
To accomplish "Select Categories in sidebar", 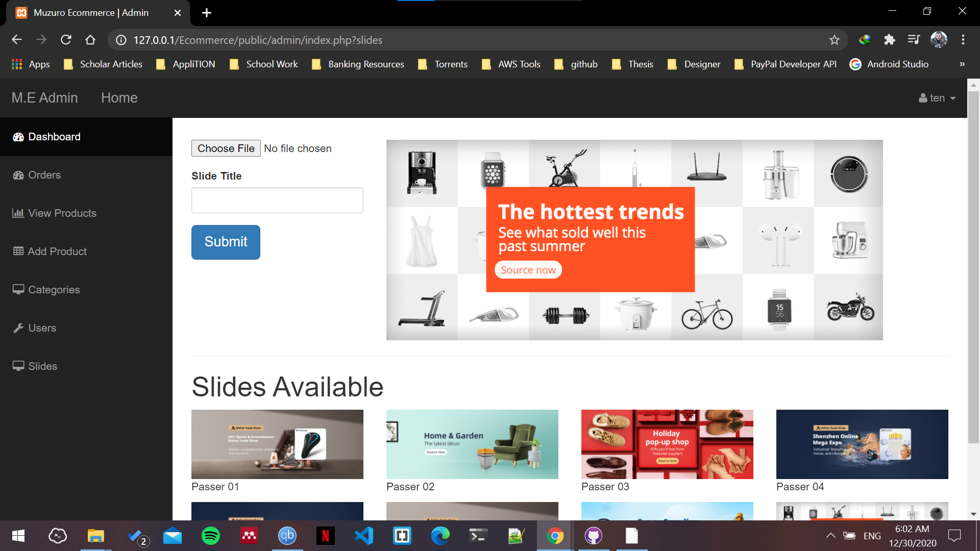I will (x=54, y=290).
